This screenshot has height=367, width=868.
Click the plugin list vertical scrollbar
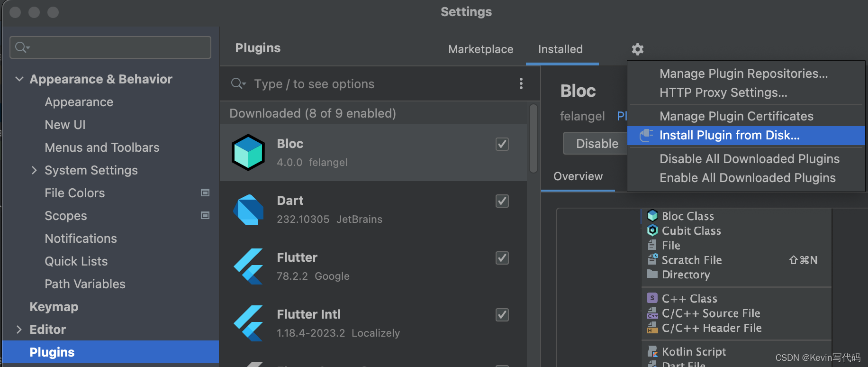click(x=533, y=139)
